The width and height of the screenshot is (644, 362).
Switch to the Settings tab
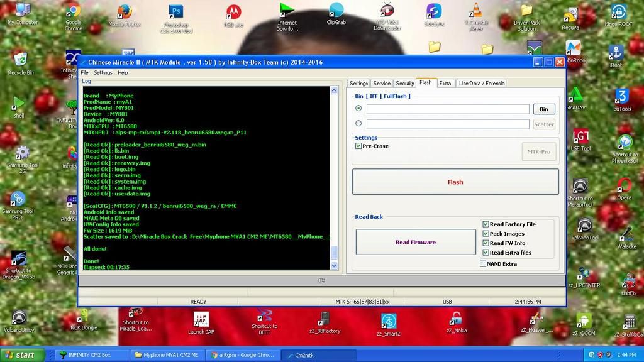pos(358,84)
